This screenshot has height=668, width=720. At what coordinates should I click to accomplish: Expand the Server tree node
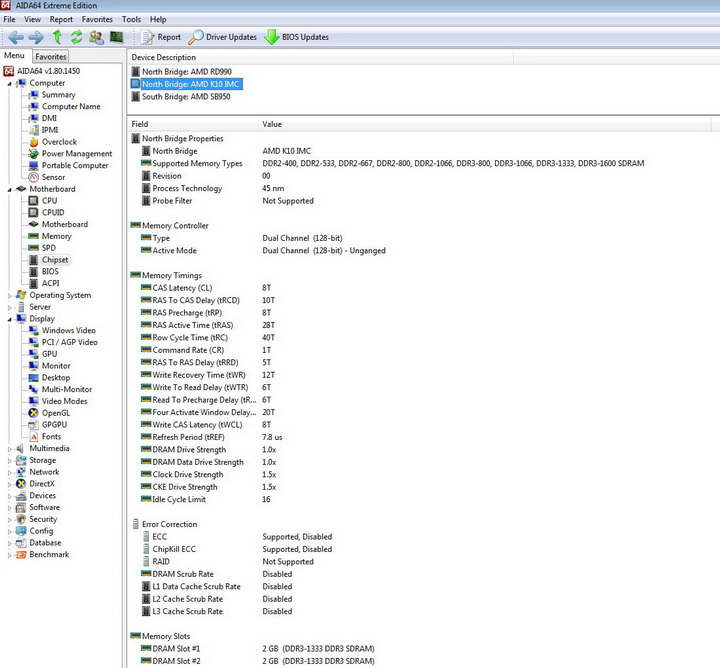[9, 308]
